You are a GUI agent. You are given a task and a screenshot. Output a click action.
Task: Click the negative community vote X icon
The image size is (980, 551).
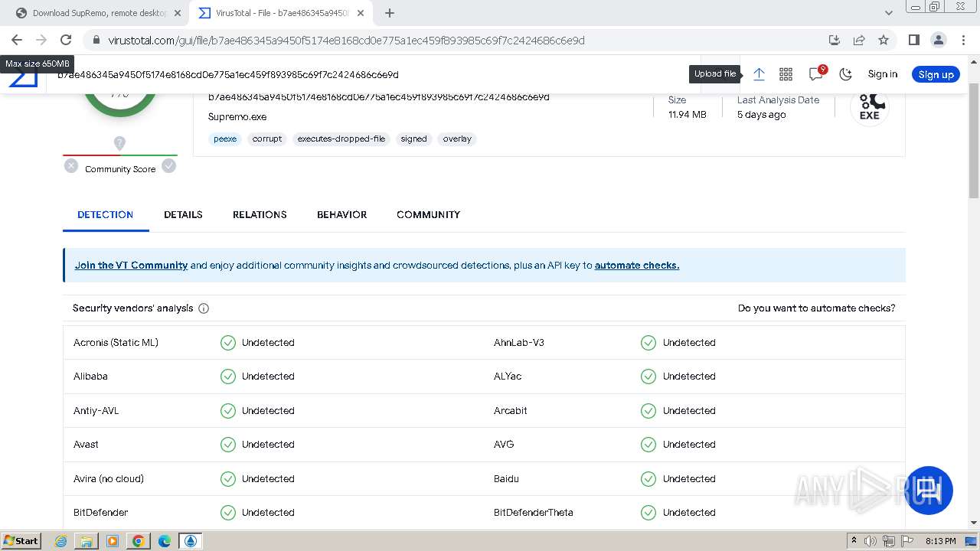pos(71,165)
